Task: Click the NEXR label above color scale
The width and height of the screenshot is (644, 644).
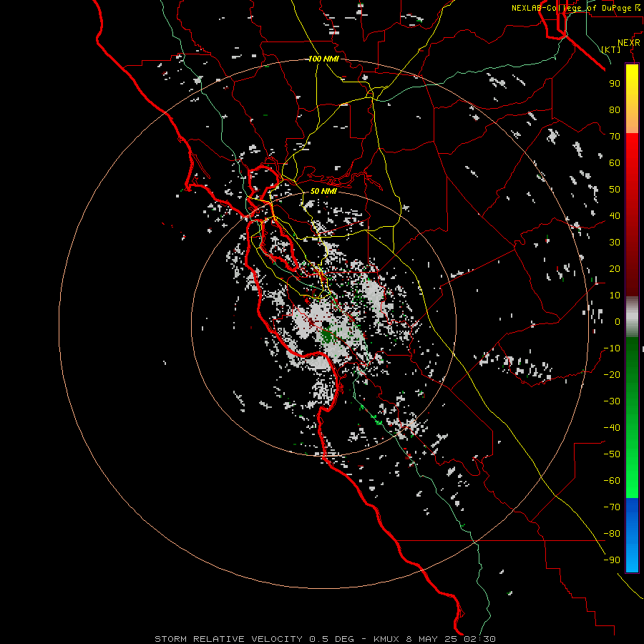Action: click(x=629, y=43)
